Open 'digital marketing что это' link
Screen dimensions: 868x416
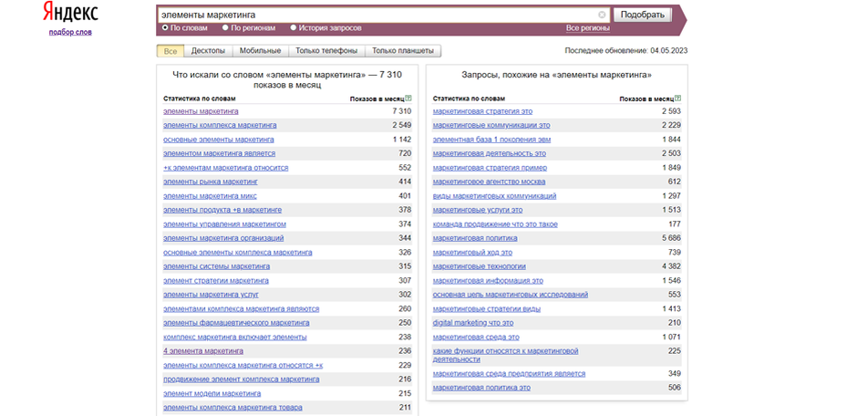tap(473, 323)
